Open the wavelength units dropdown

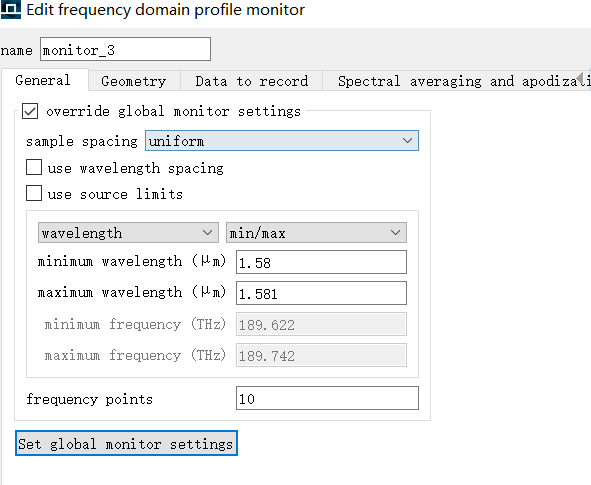click(128, 233)
